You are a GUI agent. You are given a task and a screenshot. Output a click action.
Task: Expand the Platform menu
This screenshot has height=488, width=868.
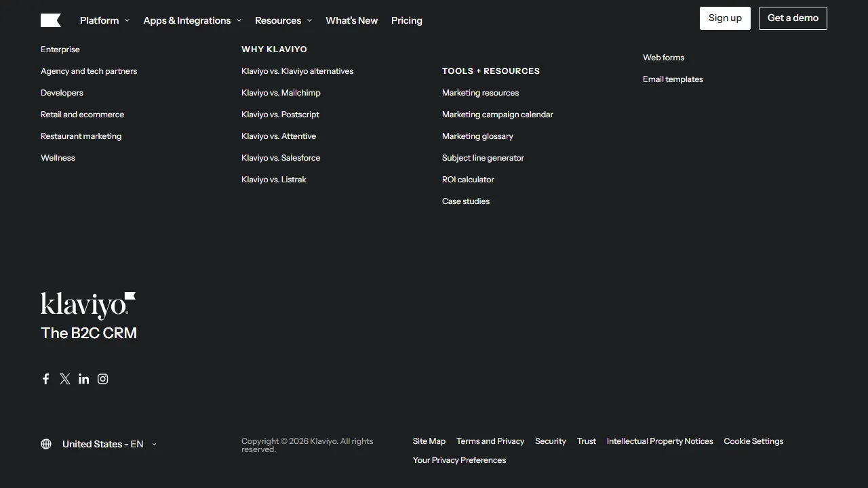[104, 20]
